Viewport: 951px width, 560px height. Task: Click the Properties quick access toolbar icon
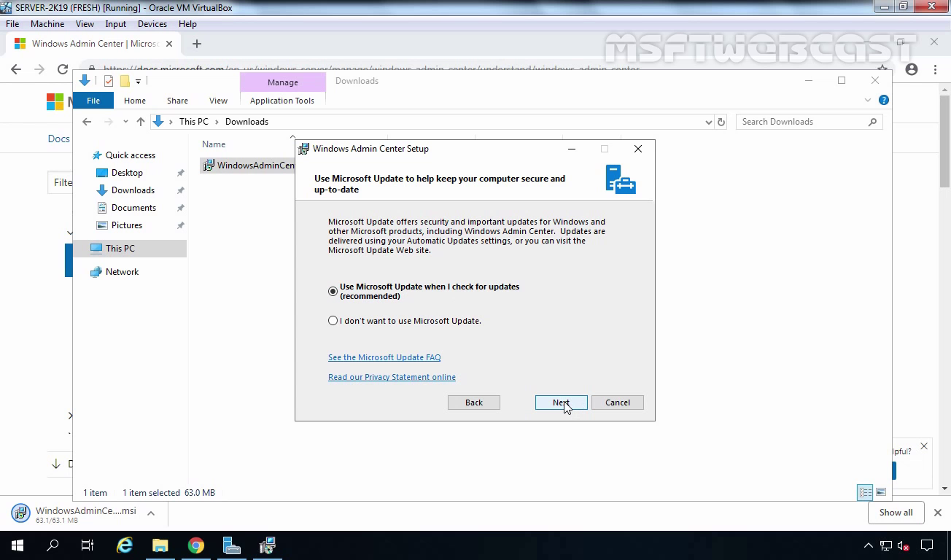(x=109, y=81)
